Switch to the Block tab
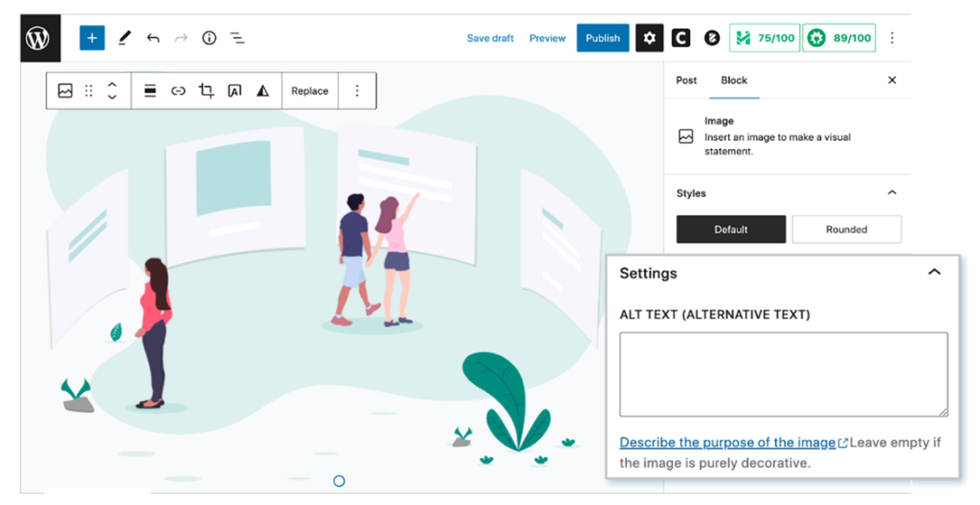This screenshot has width=980, height=505. tap(734, 80)
